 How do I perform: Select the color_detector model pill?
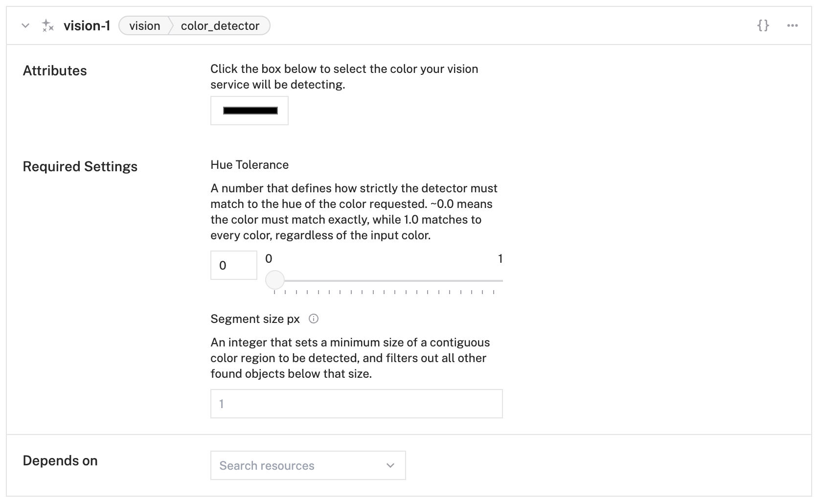(220, 26)
